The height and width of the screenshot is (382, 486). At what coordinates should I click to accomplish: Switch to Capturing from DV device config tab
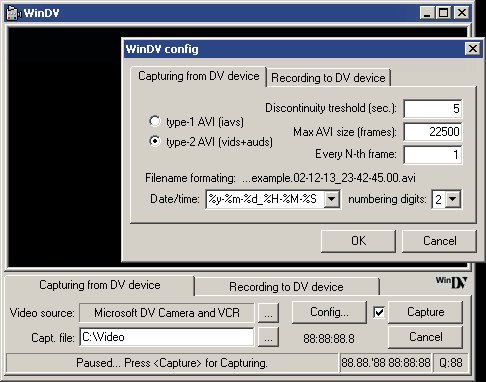(199, 76)
